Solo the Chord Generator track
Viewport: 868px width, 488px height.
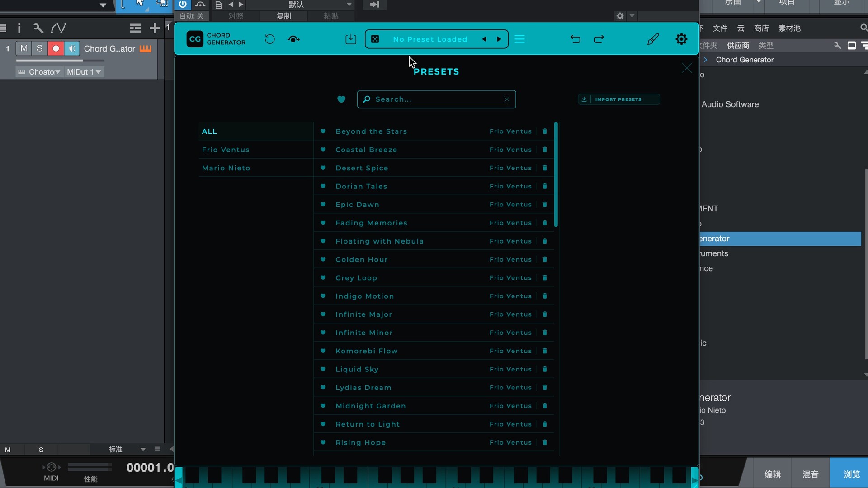coord(40,48)
